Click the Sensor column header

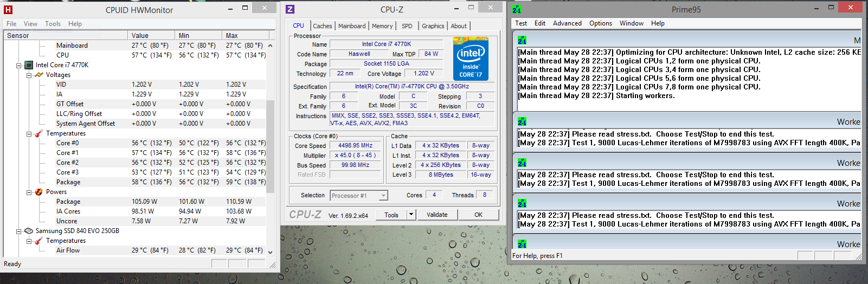pyautogui.click(x=66, y=35)
